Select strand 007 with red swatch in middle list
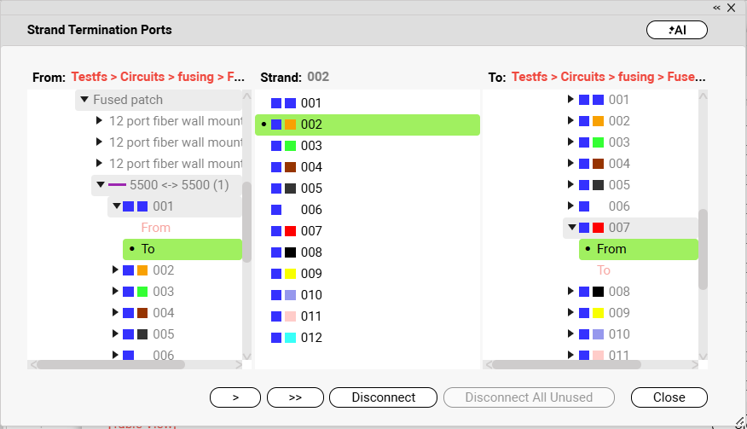Viewport: 747px width, 429px height. pyautogui.click(x=367, y=231)
